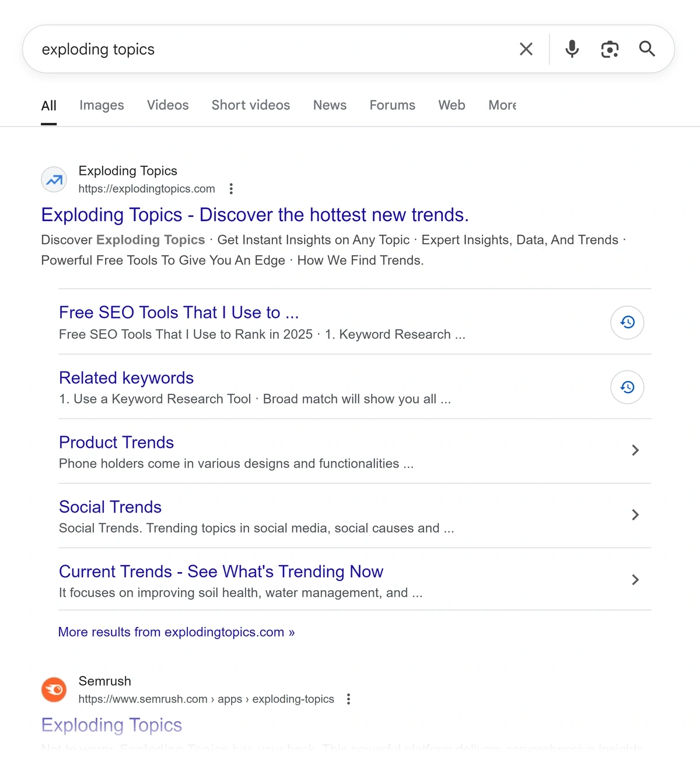Image resolution: width=700 pixels, height=757 pixels.
Task: Submit search with the magnifying glass icon
Action: click(647, 49)
